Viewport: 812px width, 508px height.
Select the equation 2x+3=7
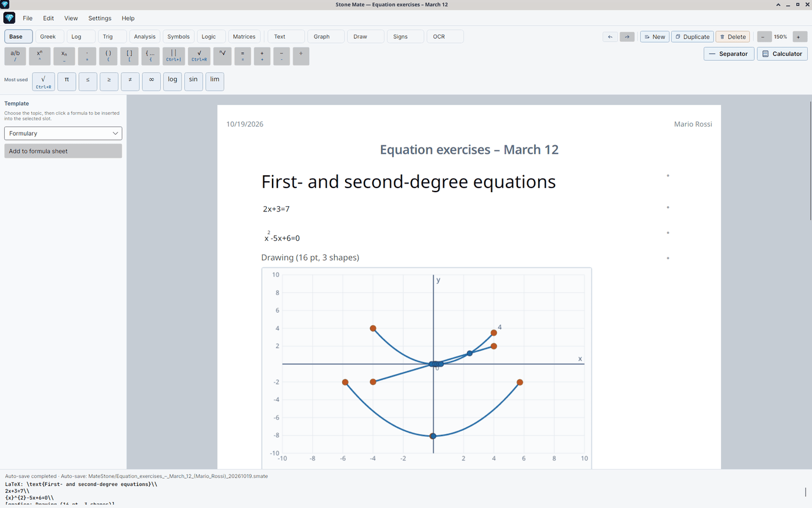(x=276, y=209)
